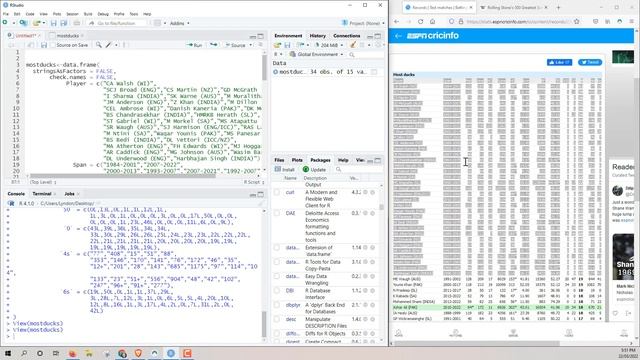
Task: Click the Save Workspace icon in Environment pane
Action: [x=287, y=45]
